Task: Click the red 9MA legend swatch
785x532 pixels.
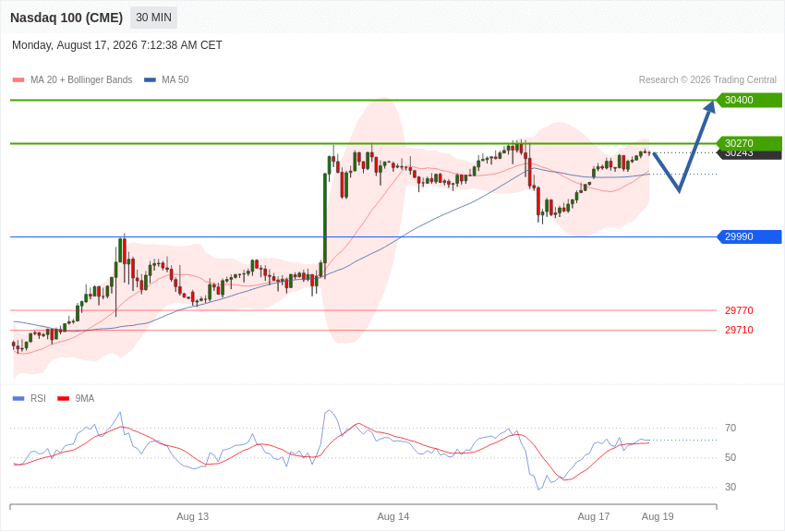Action: (64, 398)
